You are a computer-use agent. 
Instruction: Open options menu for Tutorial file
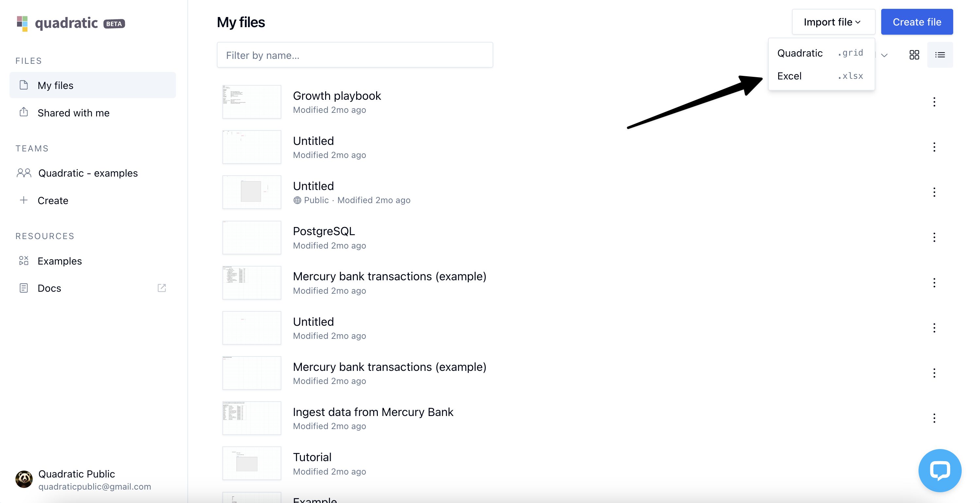tap(934, 463)
